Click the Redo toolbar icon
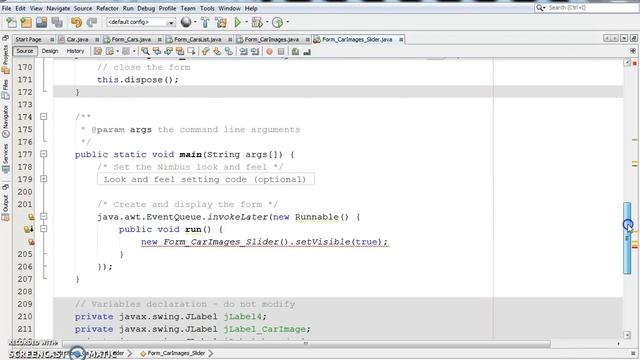 92,22
